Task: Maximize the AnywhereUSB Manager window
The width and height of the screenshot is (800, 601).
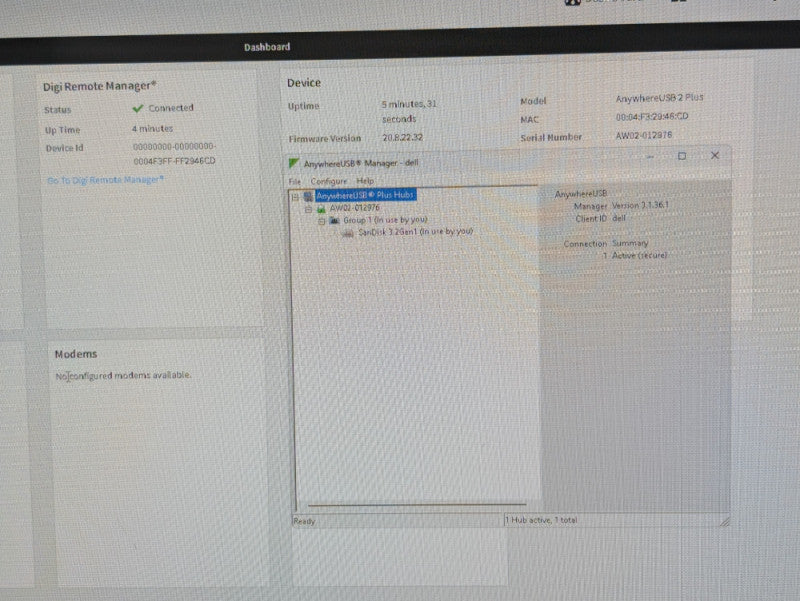Action: pos(682,156)
